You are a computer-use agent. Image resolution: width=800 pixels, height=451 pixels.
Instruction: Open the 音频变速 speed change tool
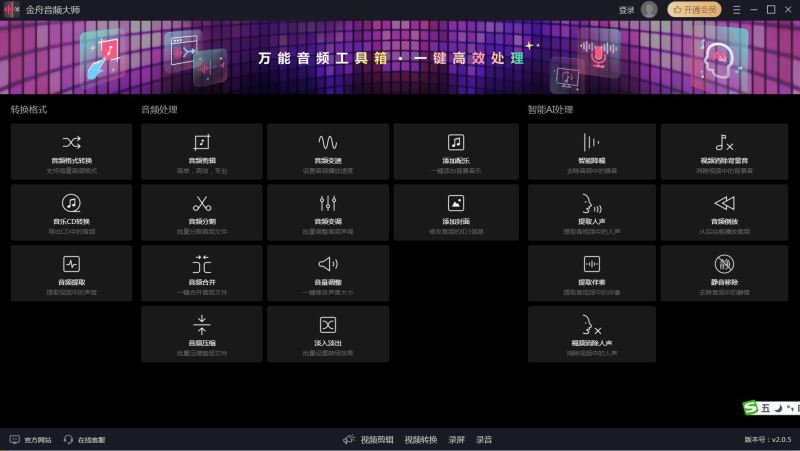point(328,152)
